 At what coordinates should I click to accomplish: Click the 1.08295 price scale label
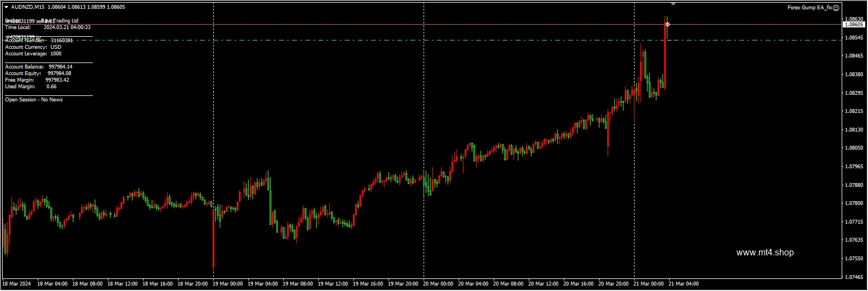pos(854,93)
